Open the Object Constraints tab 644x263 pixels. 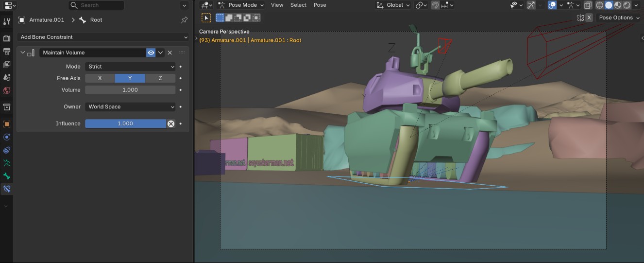coord(7,150)
